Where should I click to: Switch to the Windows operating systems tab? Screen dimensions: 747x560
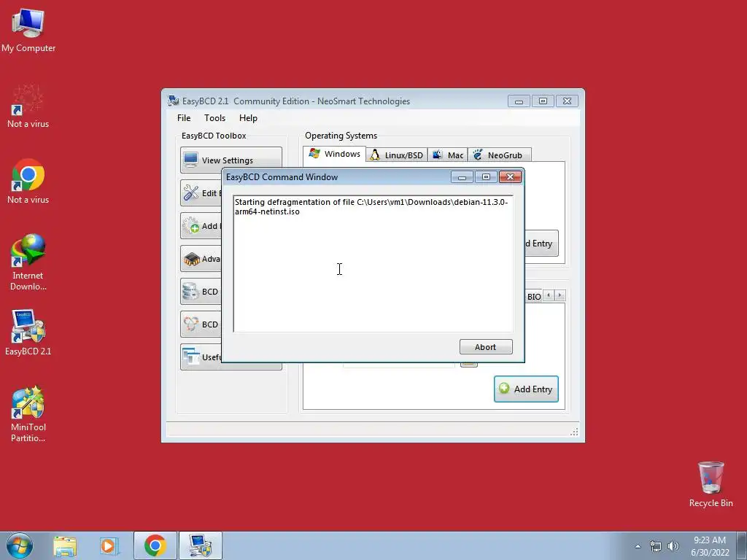pyautogui.click(x=334, y=154)
